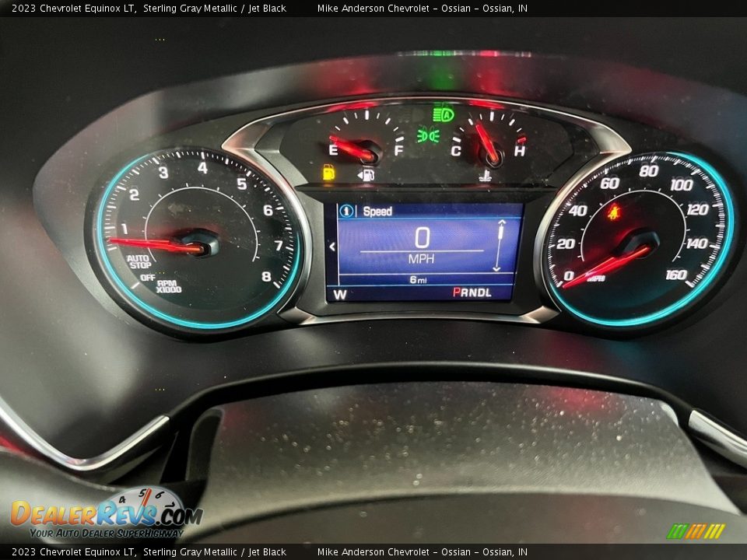747x560 pixels.
Task: Click the DealerRevs.com logo
Action: tap(107, 513)
